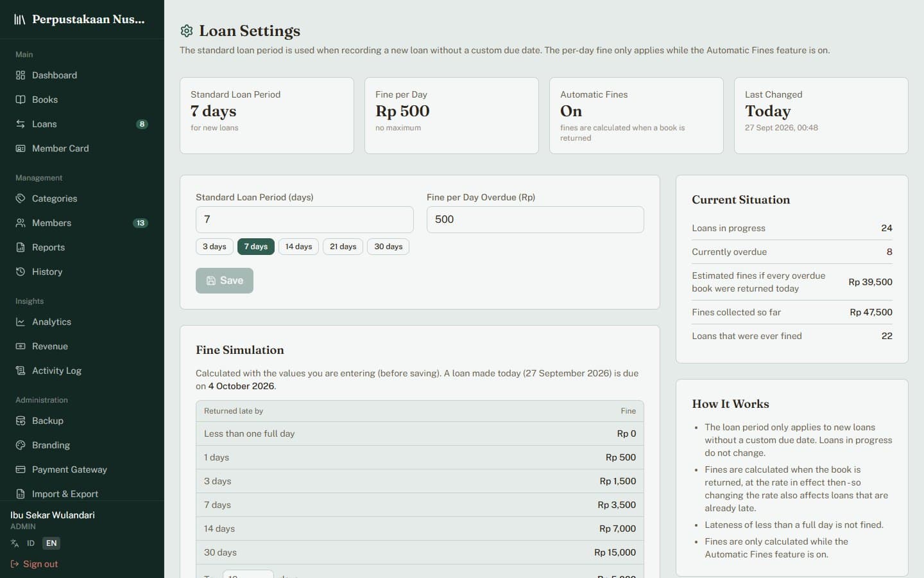Viewport: 924px width, 578px height.
Task: Navigate to Analytics
Action: [82, 322]
